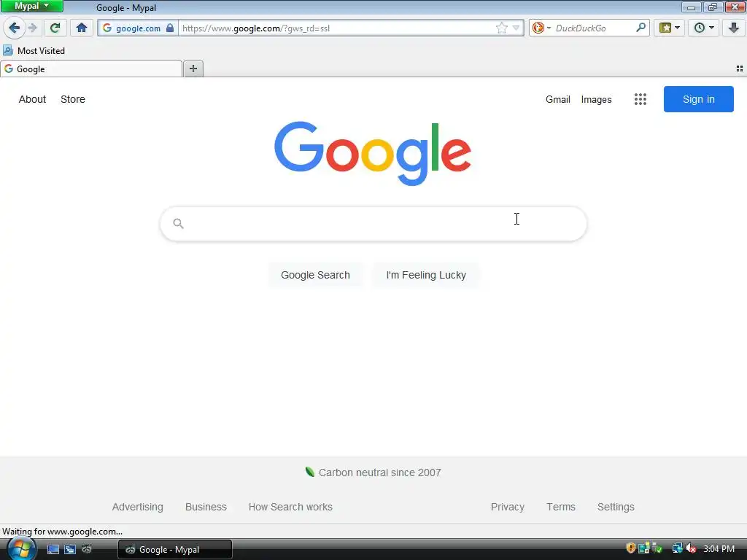Show all tabs grid button
The image size is (747, 560).
(x=740, y=69)
